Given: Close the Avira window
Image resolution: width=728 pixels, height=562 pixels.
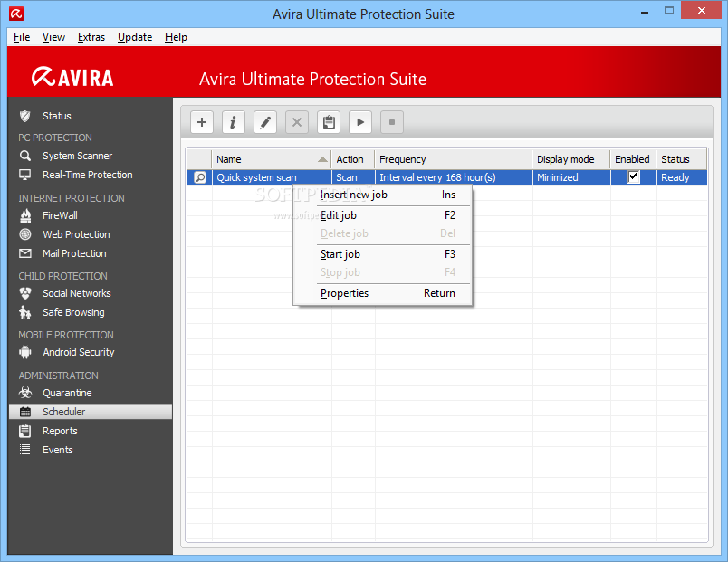Looking at the screenshot, I should click(x=701, y=10).
